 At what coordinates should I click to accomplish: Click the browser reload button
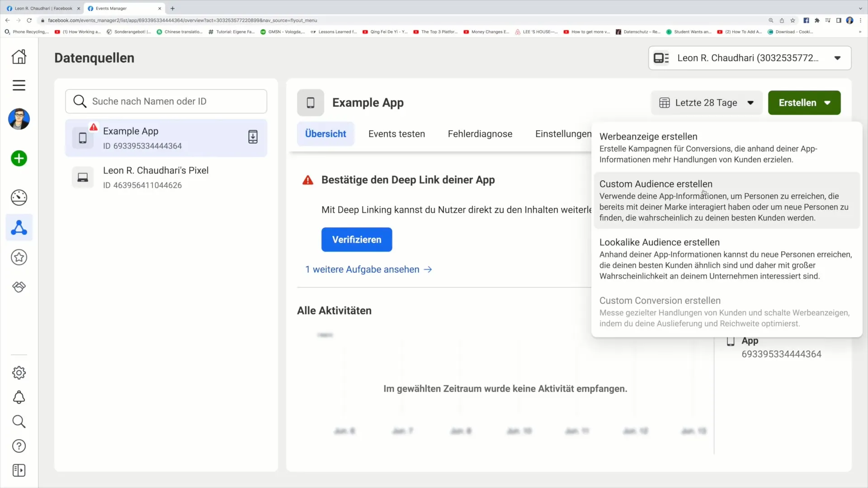pos(29,20)
